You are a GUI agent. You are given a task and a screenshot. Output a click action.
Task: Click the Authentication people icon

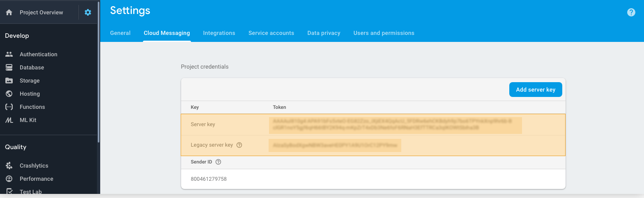tap(9, 54)
